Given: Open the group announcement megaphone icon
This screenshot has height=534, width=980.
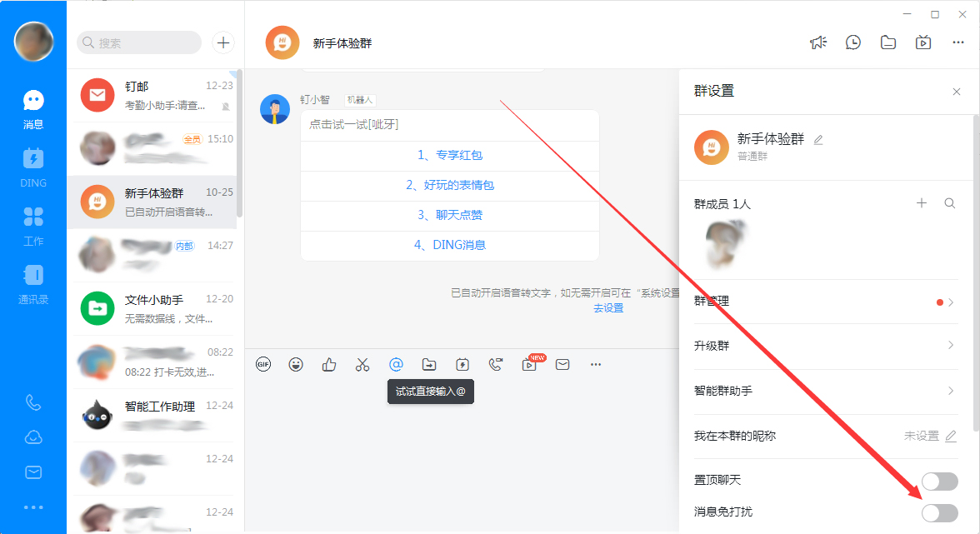Looking at the screenshot, I should pos(818,41).
